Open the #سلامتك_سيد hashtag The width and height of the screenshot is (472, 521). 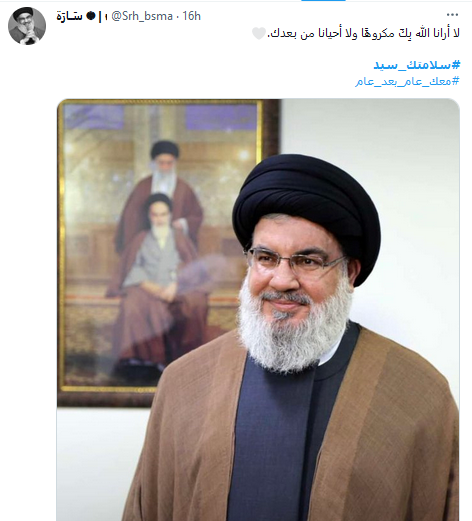tap(417, 65)
